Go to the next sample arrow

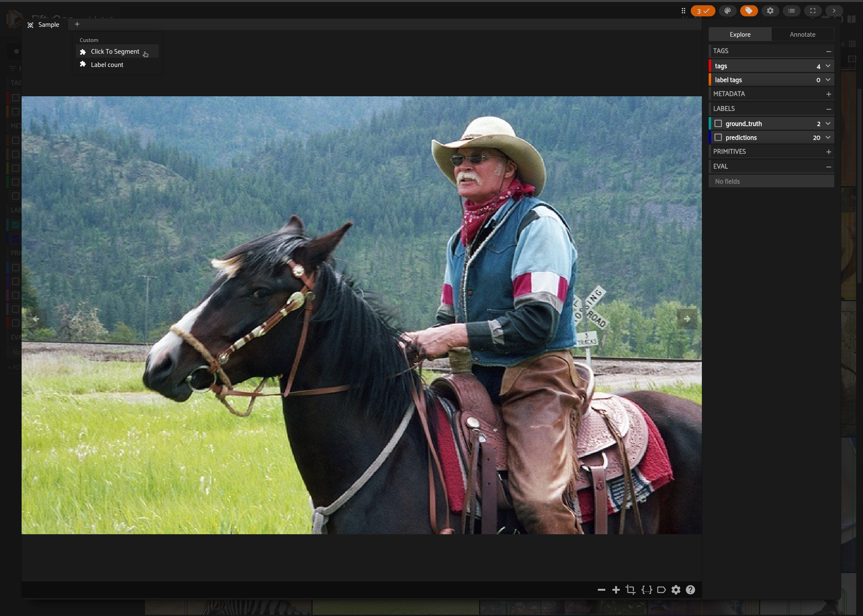[687, 319]
